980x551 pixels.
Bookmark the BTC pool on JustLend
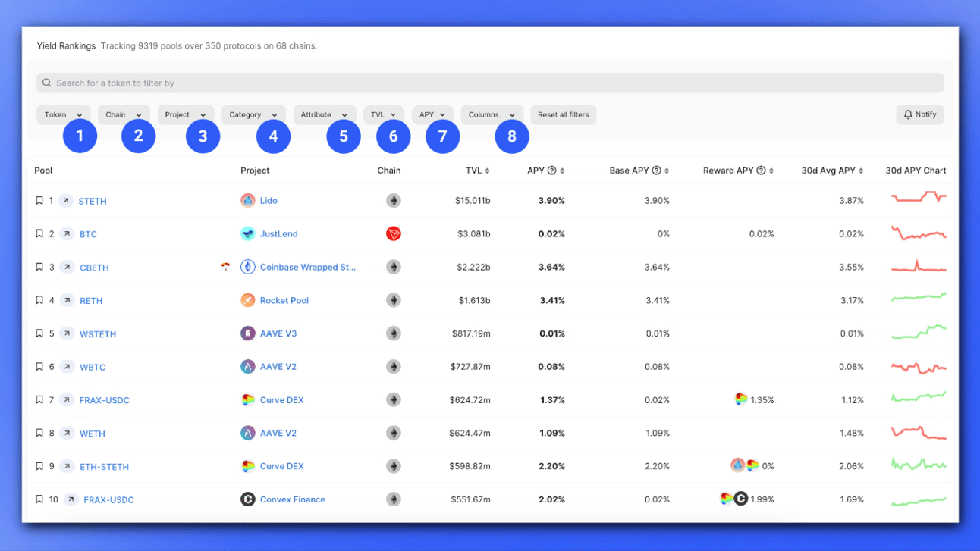[x=39, y=234]
